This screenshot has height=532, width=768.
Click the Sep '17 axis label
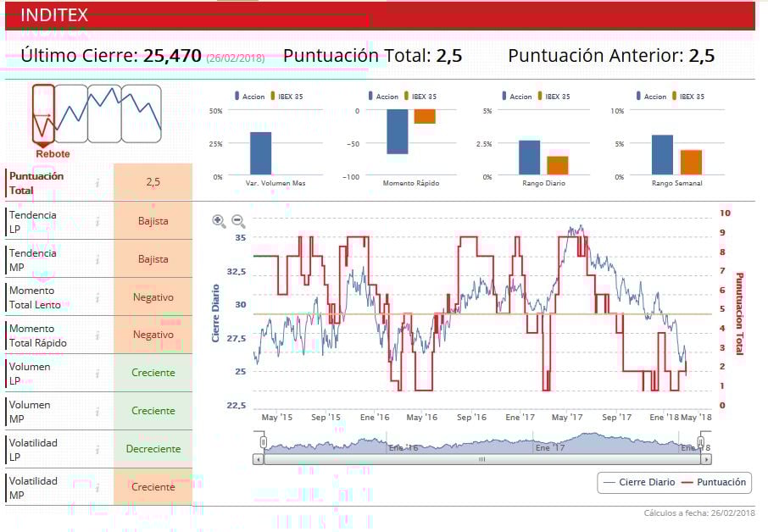pyautogui.click(x=616, y=418)
